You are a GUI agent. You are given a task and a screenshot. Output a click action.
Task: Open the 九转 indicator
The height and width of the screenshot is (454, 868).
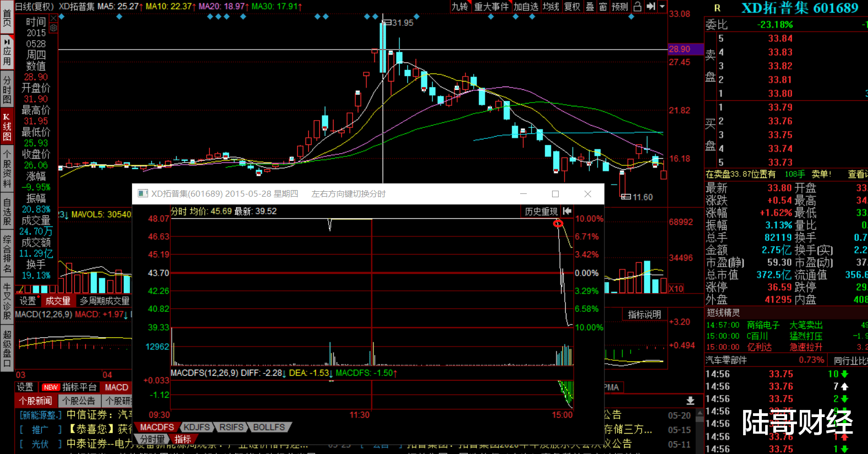pyautogui.click(x=460, y=7)
